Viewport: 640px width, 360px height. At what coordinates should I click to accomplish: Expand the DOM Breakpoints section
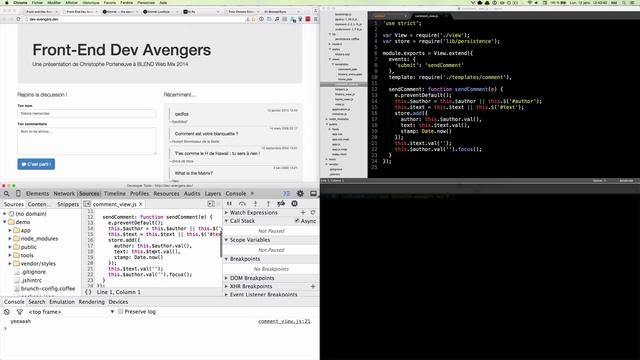tap(227, 278)
